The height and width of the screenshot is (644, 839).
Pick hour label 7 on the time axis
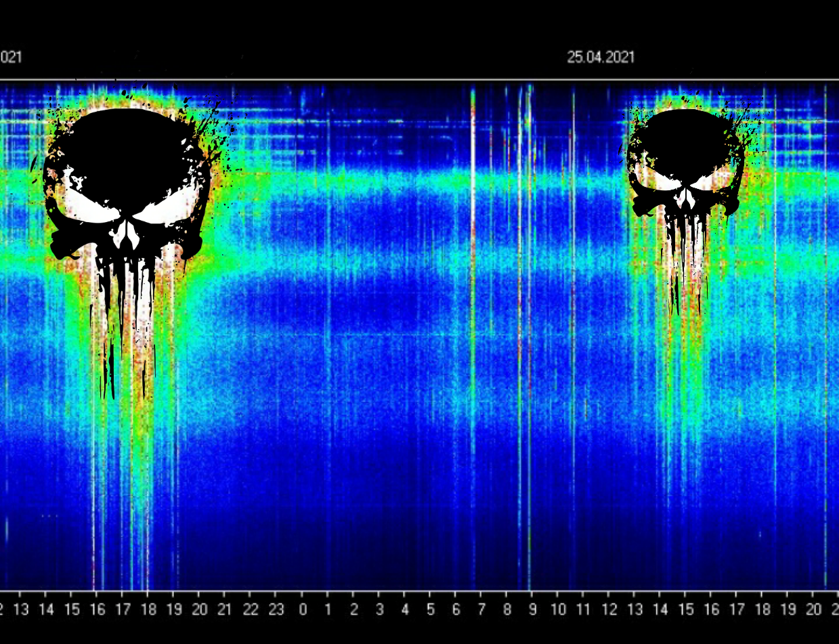(x=481, y=609)
